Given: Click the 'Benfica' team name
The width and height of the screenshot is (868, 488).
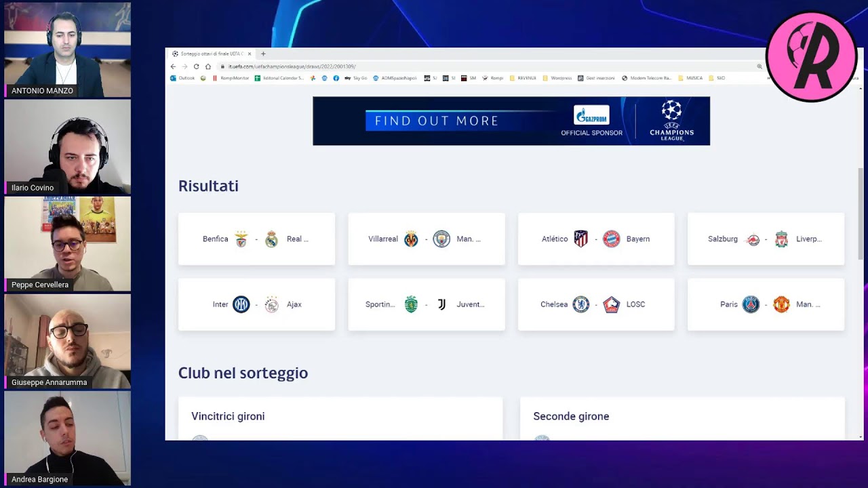Looking at the screenshot, I should pyautogui.click(x=216, y=239).
